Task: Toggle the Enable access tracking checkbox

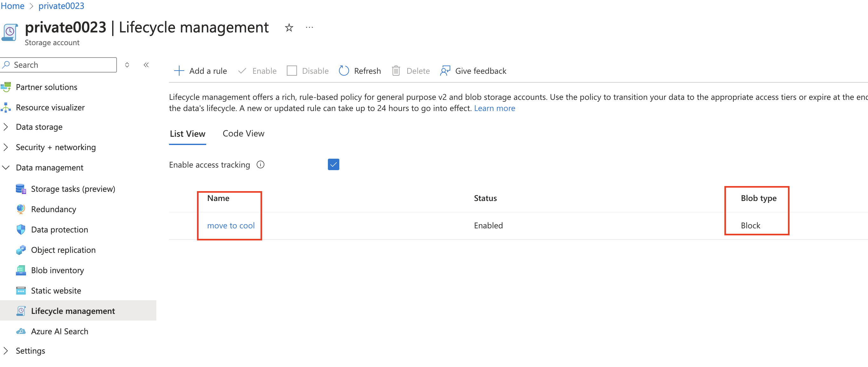Action: tap(333, 165)
